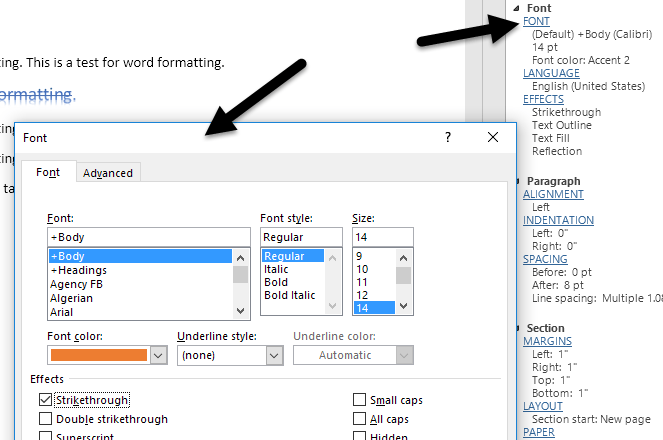This screenshot has width=663, height=440.
Task: Uncheck the Strikethrough checkbox
Action: click(x=45, y=400)
